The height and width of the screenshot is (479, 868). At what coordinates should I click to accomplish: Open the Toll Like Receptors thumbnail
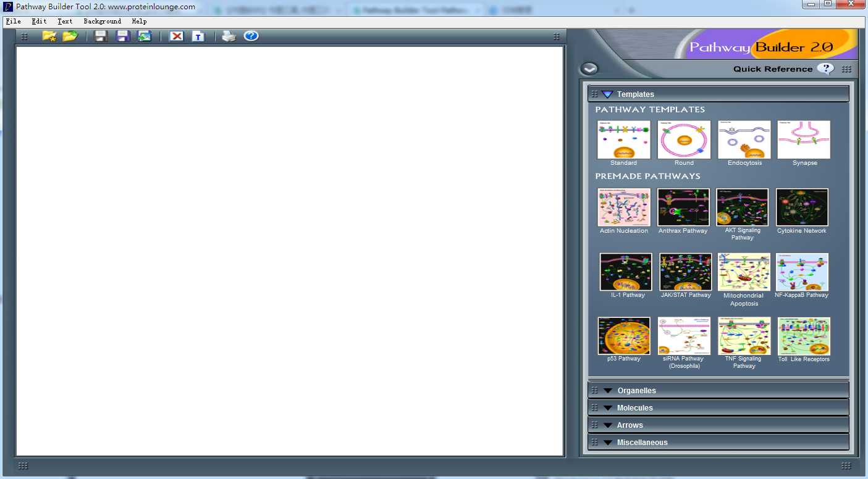pos(804,336)
